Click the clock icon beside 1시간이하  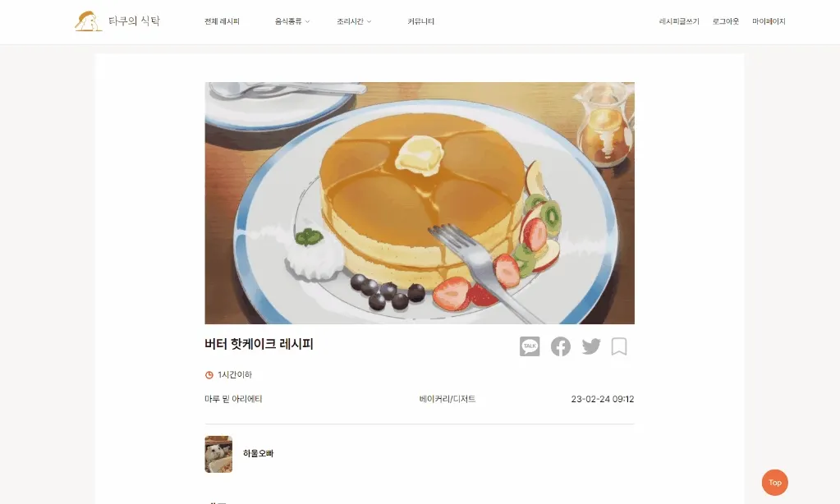(209, 375)
